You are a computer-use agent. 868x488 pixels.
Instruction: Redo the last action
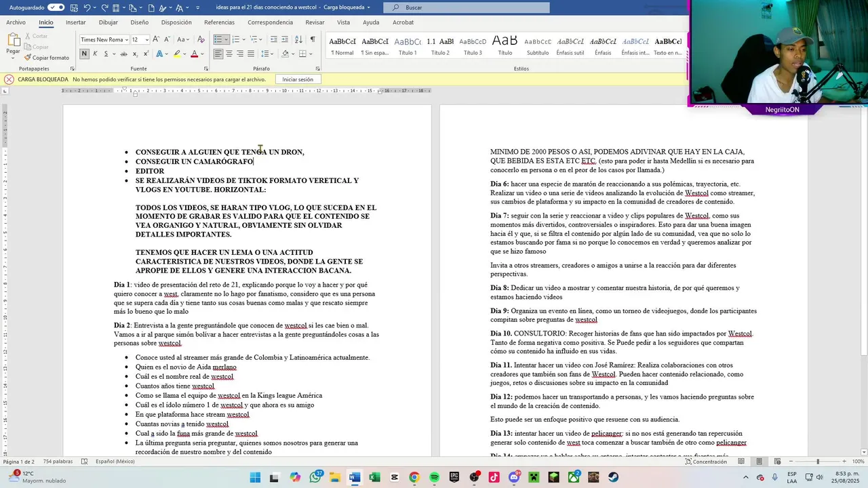pyautogui.click(x=104, y=7)
